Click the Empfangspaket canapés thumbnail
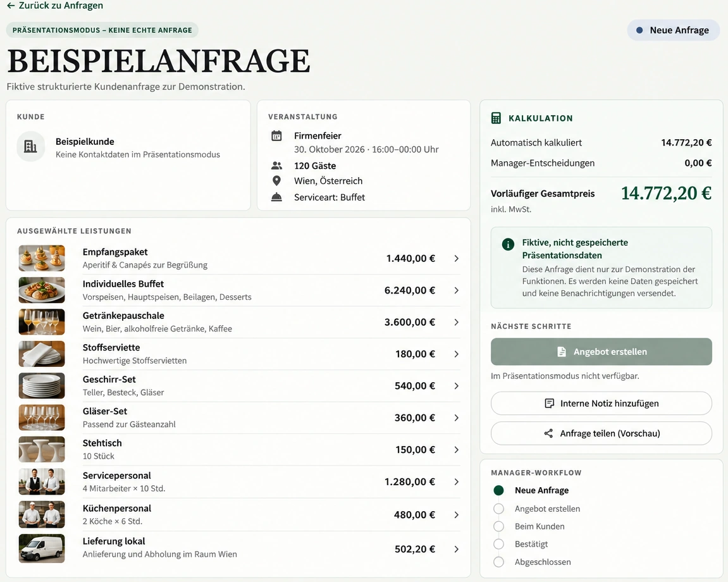Image resolution: width=728 pixels, height=582 pixels. point(42,258)
